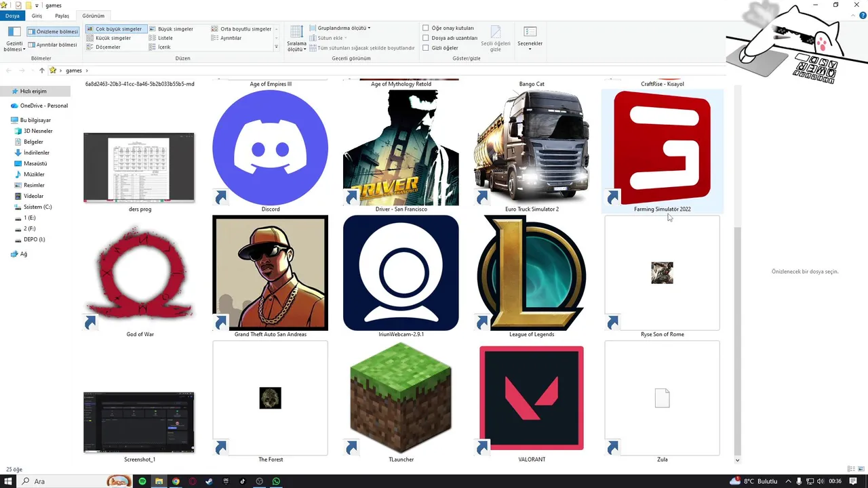
Task: Open Sistem (C:) drive in sidebar
Action: pos(33,207)
